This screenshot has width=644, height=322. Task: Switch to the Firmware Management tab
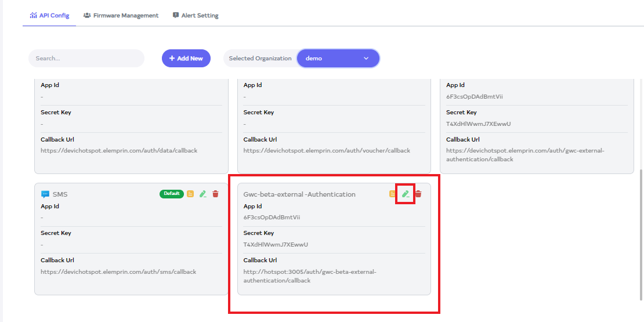pos(121,16)
